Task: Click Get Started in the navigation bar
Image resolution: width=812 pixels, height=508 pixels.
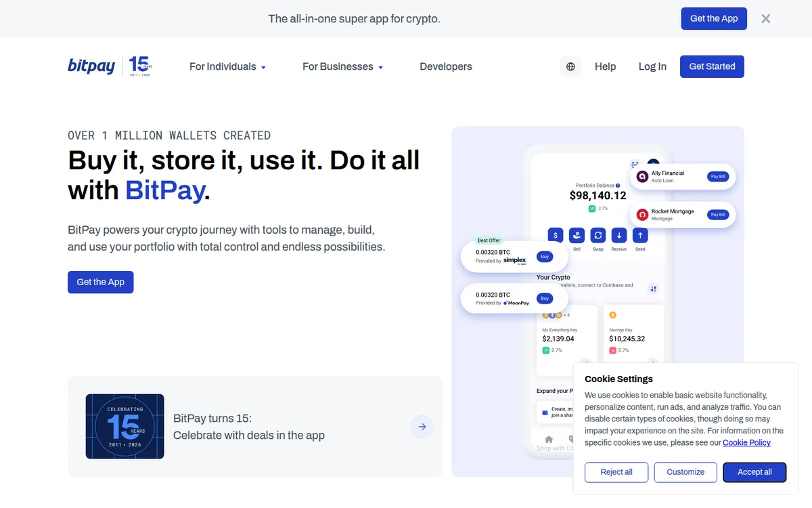Action: (712, 66)
